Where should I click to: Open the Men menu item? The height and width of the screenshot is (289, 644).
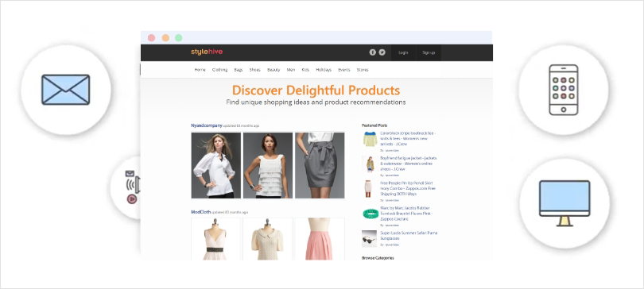291,70
